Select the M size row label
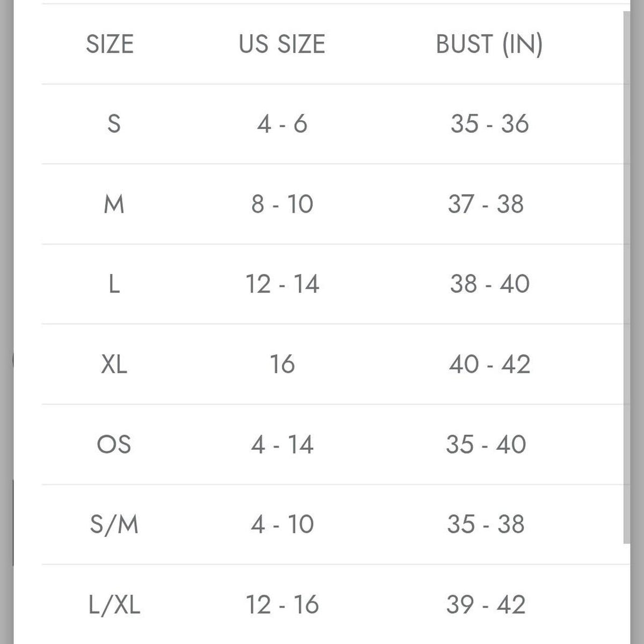Image resolution: width=644 pixels, height=644 pixels. coord(114,204)
